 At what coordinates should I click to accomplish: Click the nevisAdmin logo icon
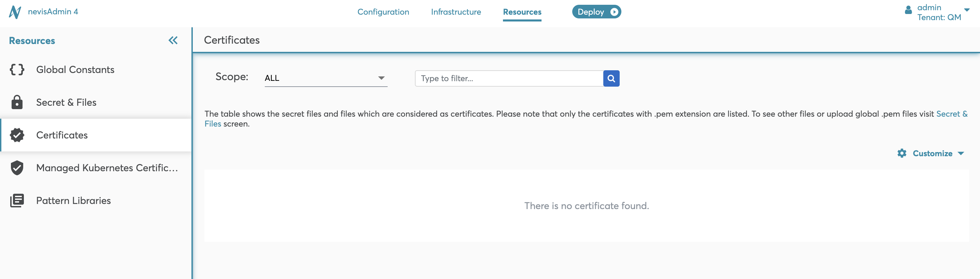(x=15, y=12)
